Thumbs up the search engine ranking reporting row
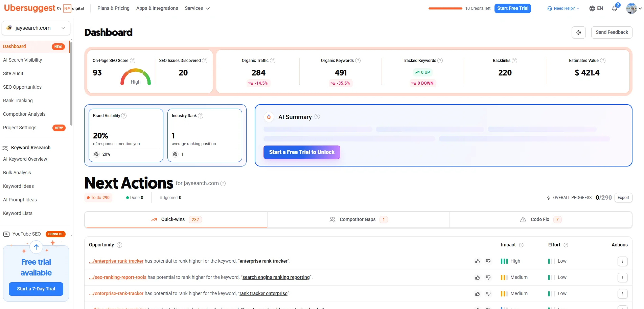 point(478,278)
